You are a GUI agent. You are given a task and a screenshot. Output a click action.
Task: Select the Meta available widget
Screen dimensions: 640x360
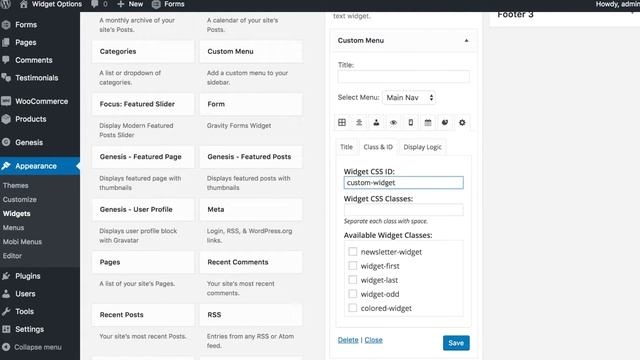pos(251,209)
